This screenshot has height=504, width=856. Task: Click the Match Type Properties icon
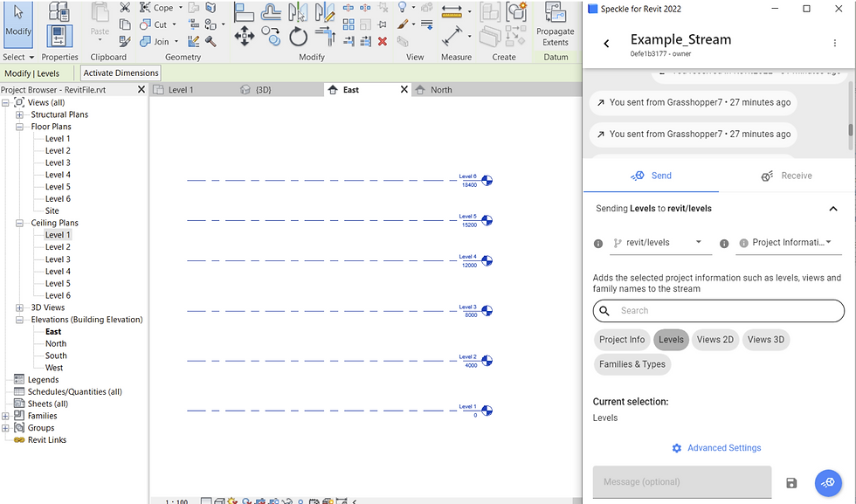[x=125, y=41]
